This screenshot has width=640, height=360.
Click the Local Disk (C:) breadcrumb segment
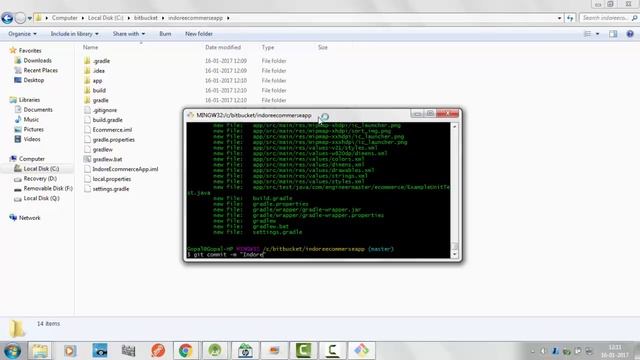[105, 18]
